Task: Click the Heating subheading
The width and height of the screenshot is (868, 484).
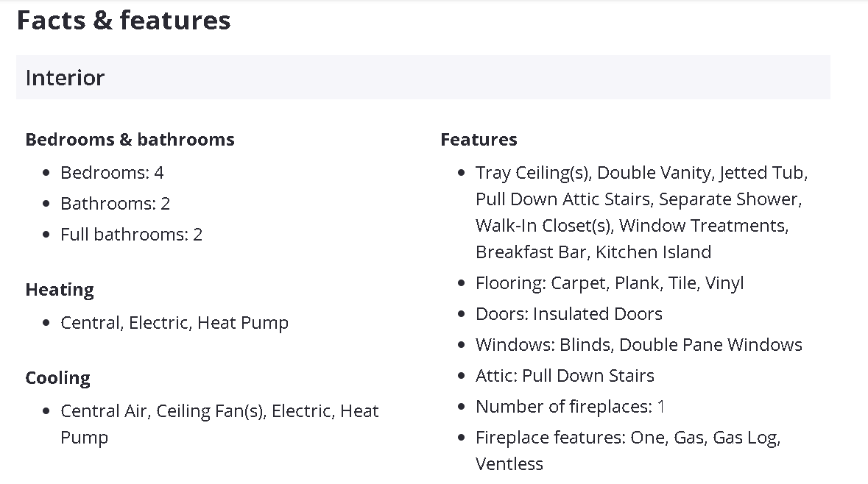Action: [60, 290]
